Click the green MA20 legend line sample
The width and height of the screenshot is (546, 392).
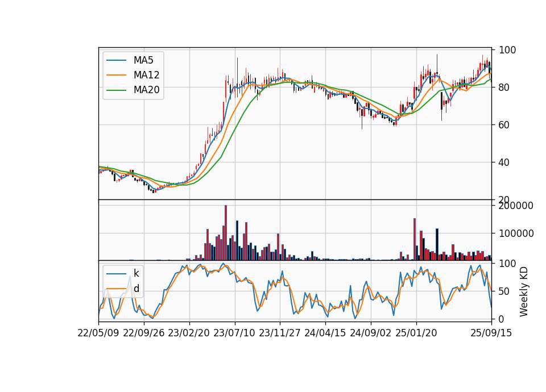116,90
